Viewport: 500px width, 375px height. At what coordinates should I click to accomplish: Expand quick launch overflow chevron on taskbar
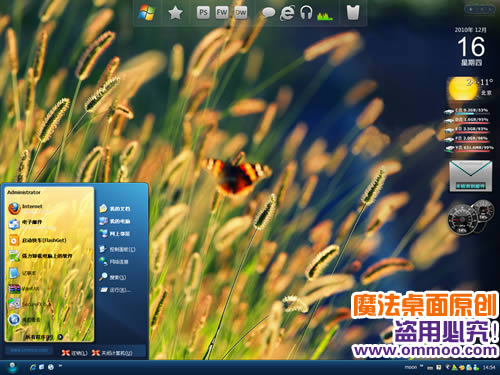(60, 366)
